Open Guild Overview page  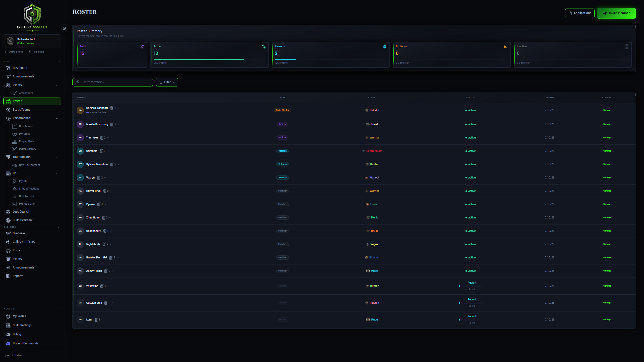click(32, 220)
